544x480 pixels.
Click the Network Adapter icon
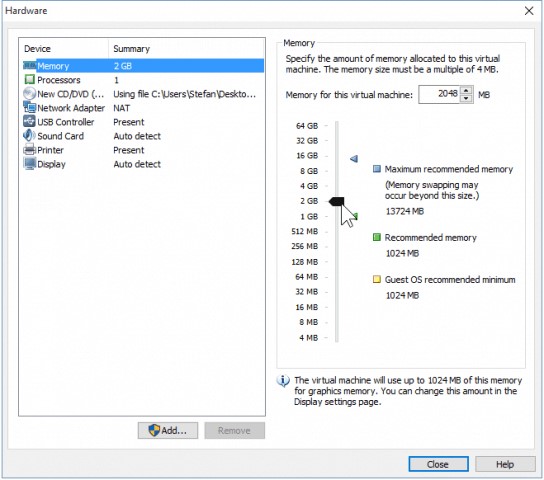pyautogui.click(x=29, y=107)
